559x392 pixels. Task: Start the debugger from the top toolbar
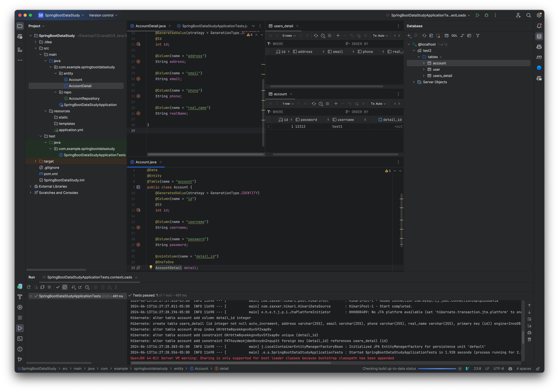coord(486,15)
